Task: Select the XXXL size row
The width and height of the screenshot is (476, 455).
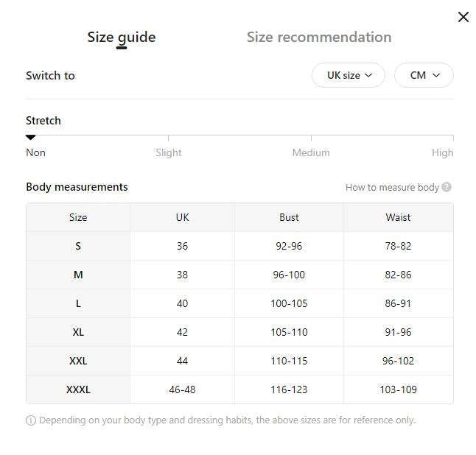Action: 239,389
